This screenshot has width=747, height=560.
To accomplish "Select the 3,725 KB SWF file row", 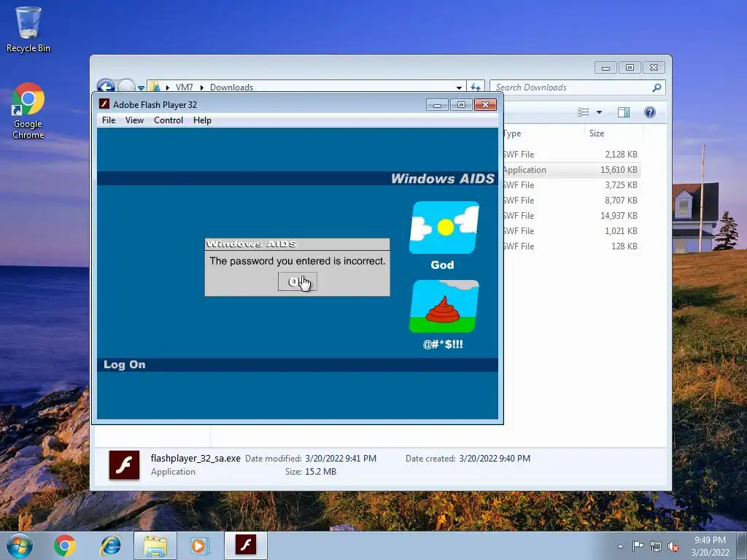I will click(570, 184).
